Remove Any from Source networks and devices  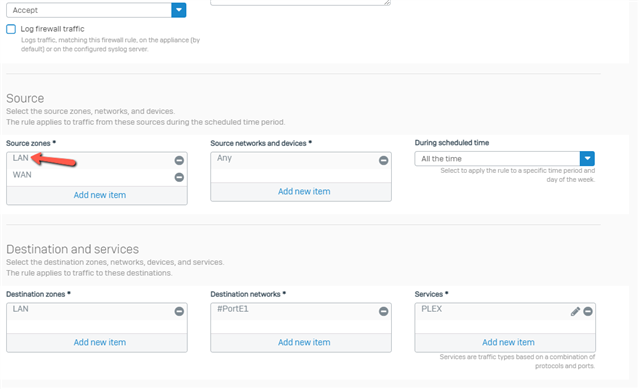(383, 160)
